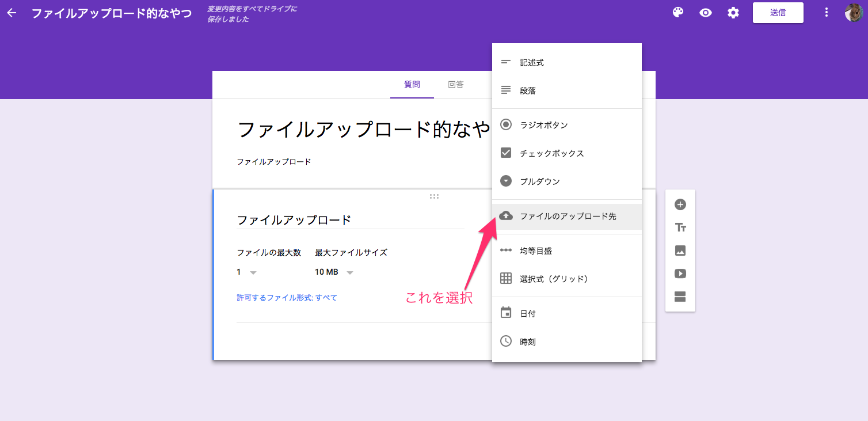Add a new section with the section icon
The height and width of the screenshot is (421, 868).
click(x=680, y=297)
